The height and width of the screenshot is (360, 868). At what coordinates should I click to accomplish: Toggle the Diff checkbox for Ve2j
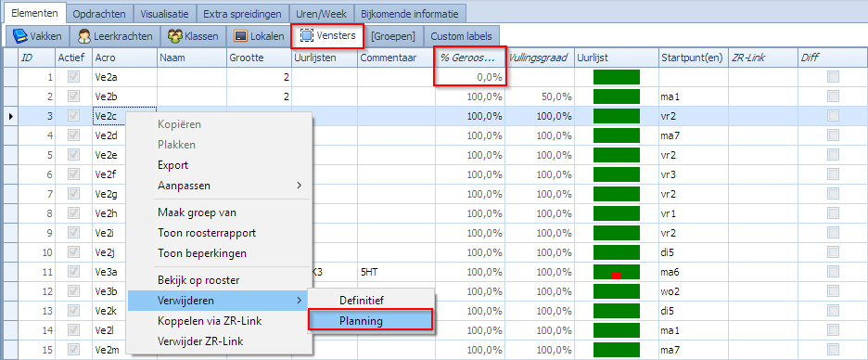pos(833,252)
